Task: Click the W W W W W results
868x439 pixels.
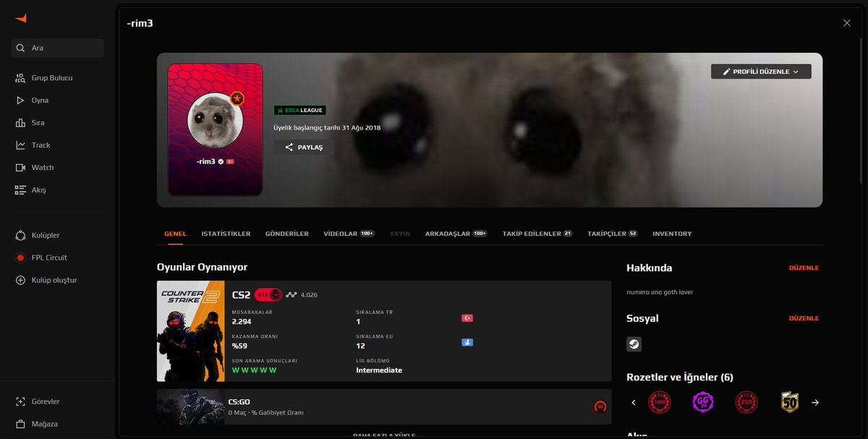Action: pyautogui.click(x=254, y=370)
